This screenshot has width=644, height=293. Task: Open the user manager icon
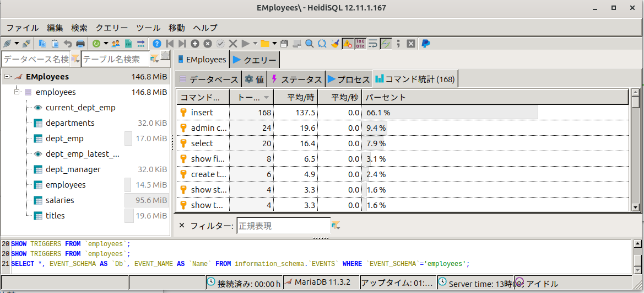pyautogui.click(x=116, y=43)
